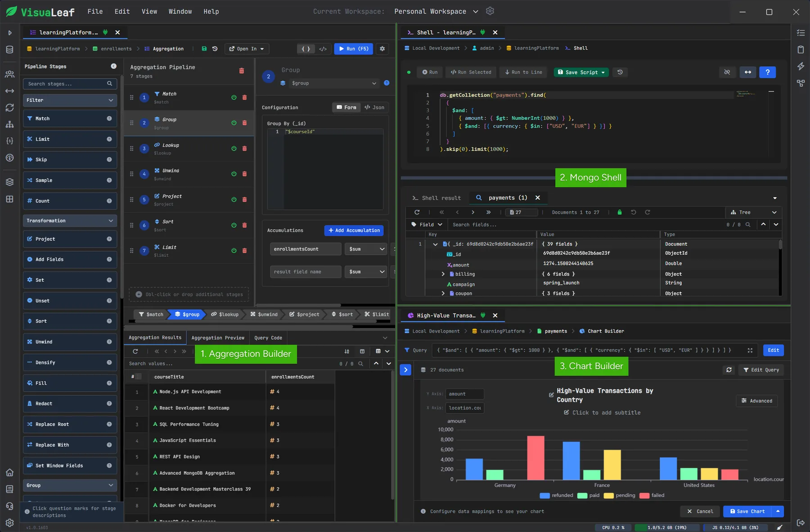The width and height of the screenshot is (810, 532).
Task: Click the column layout icon in Aggregation Results
Action: [362, 351]
